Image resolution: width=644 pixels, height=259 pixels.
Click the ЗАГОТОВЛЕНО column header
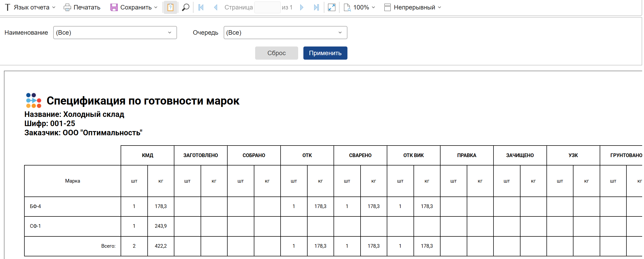pos(201,155)
